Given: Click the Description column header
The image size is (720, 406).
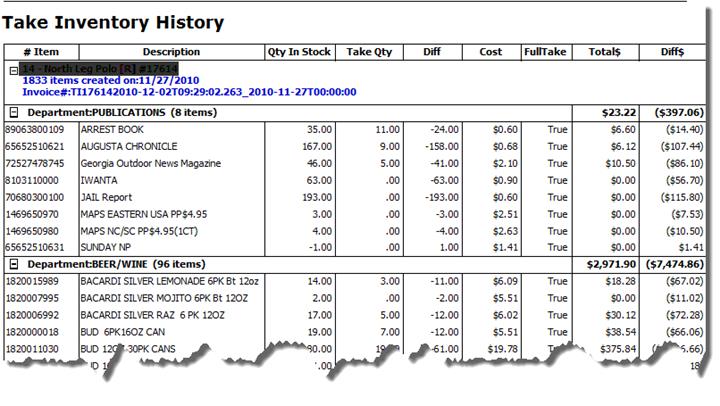Looking at the screenshot, I should point(171,52).
